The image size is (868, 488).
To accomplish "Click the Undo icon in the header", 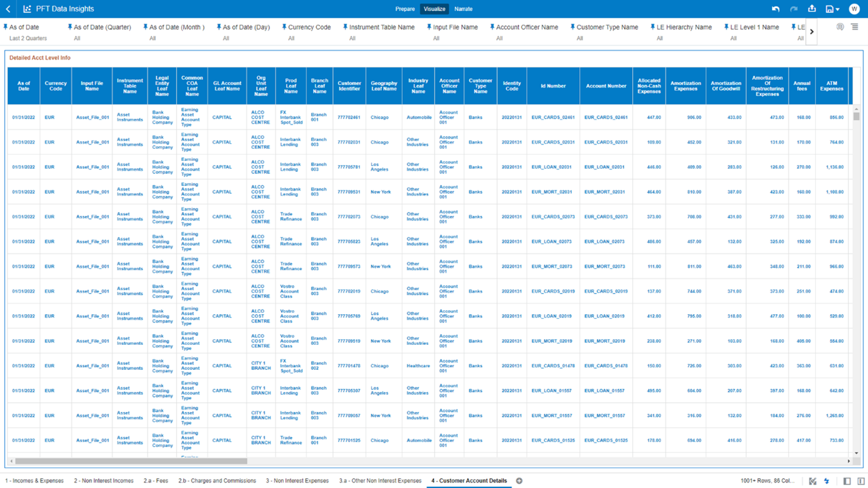I will click(775, 9).
